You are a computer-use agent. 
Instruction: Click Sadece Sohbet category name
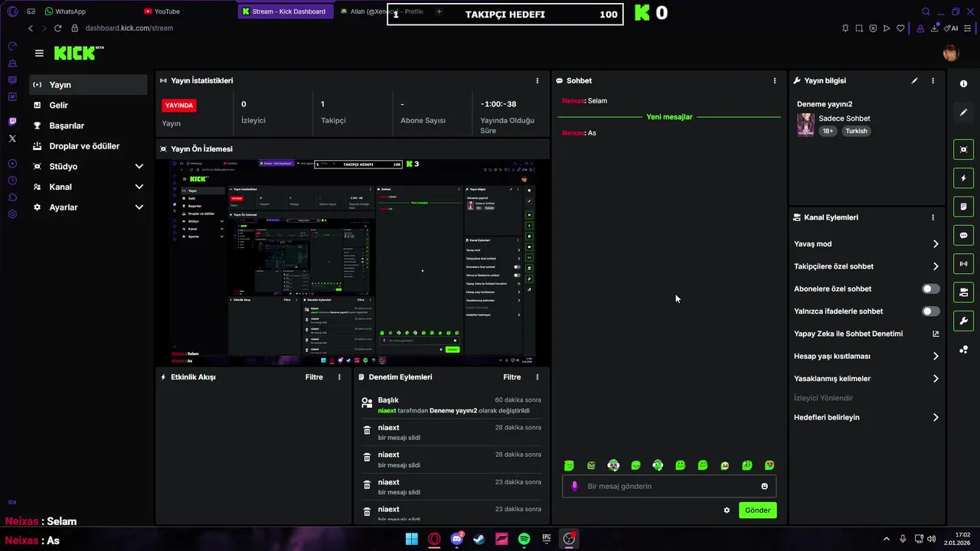pos(844,119)
